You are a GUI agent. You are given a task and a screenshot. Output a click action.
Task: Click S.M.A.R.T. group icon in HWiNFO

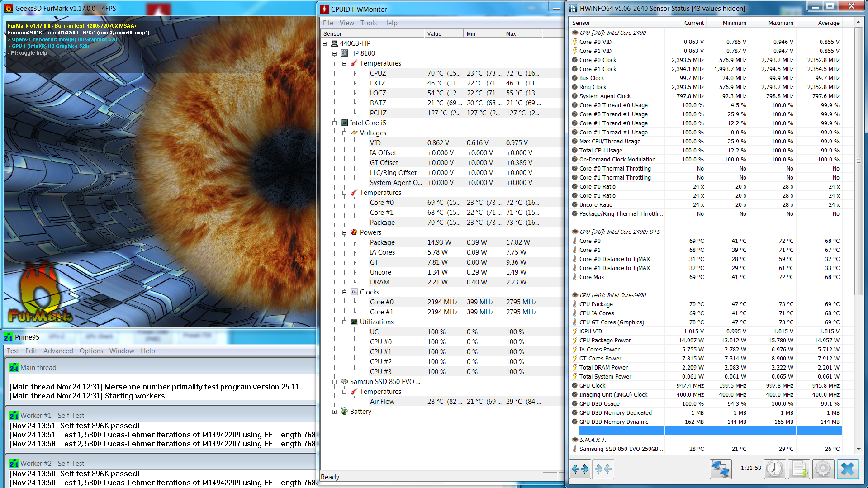pyautogui.click(x=575, y=440)
